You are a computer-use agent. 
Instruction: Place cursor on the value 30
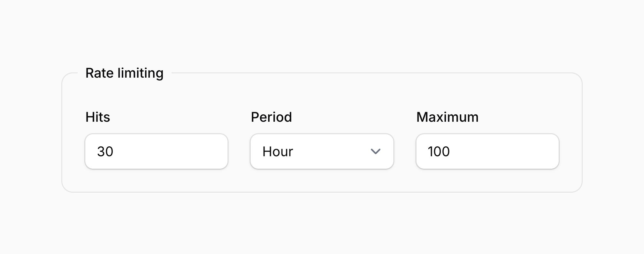point(105,151)
